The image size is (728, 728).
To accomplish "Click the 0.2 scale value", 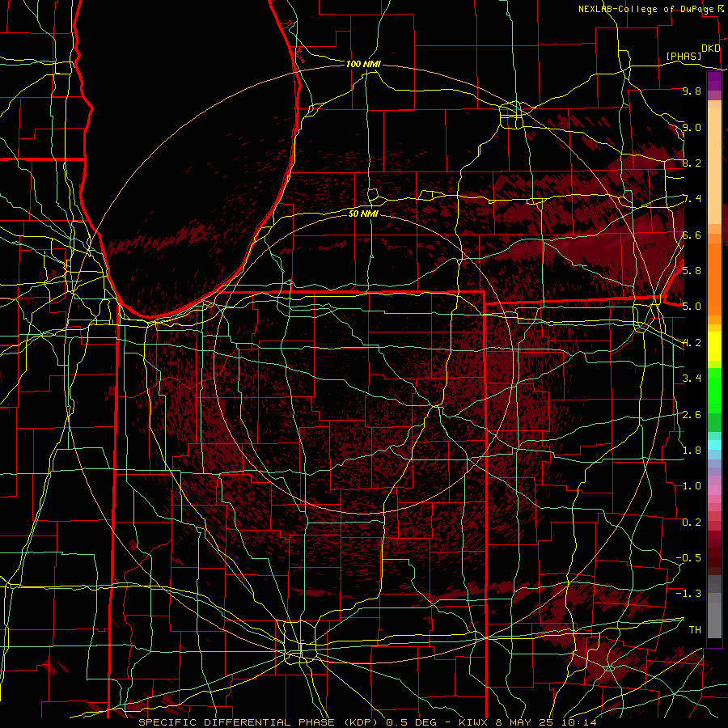I will (692, 523).
